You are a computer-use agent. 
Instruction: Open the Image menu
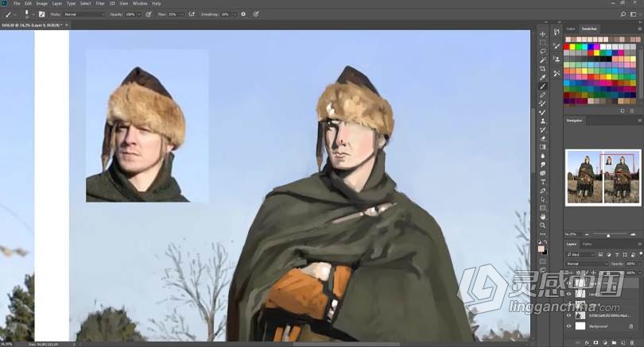[42, 3]
